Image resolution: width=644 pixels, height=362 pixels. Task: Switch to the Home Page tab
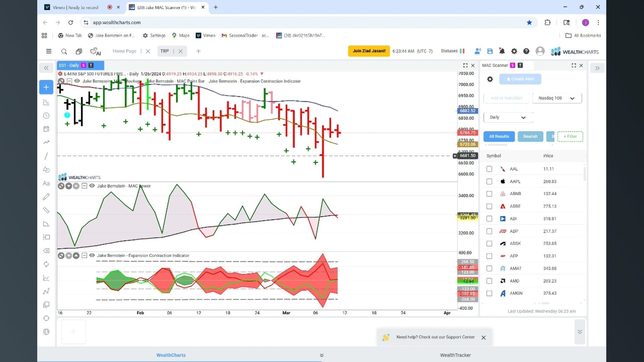(x=124, y=51)
